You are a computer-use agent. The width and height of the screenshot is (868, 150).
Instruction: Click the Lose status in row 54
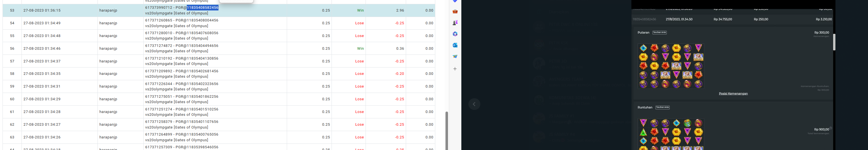[x=359, y=23]
